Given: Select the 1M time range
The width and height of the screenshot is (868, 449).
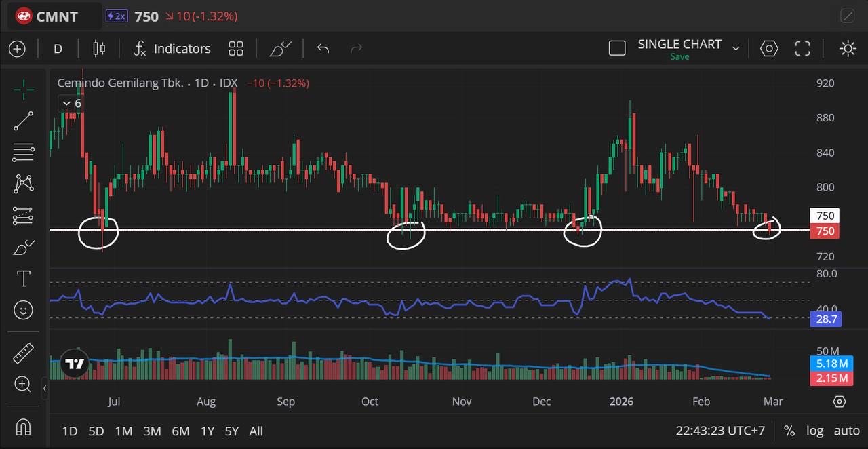Looking at the screenshot, I should coord(123,431).
